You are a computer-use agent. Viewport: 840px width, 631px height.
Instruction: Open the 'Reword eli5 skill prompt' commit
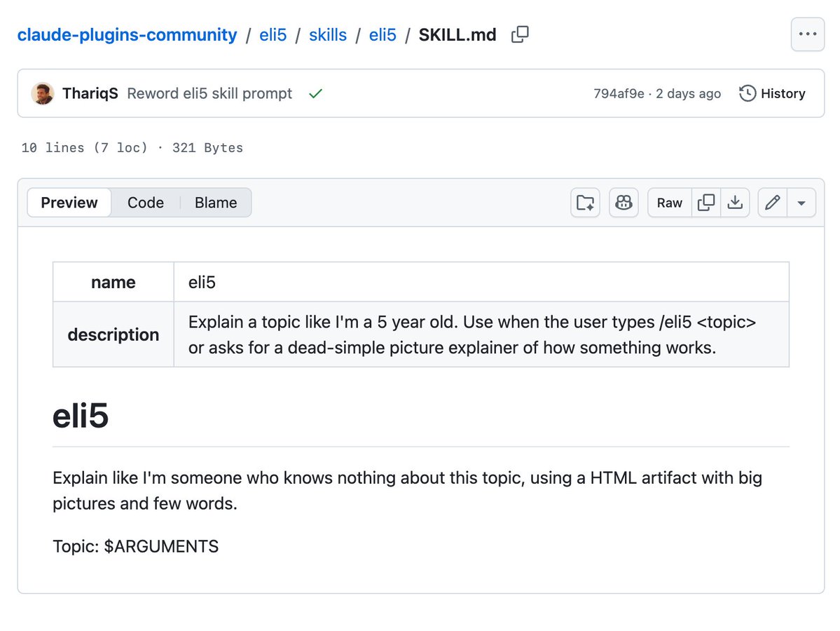tap(209, 93)
